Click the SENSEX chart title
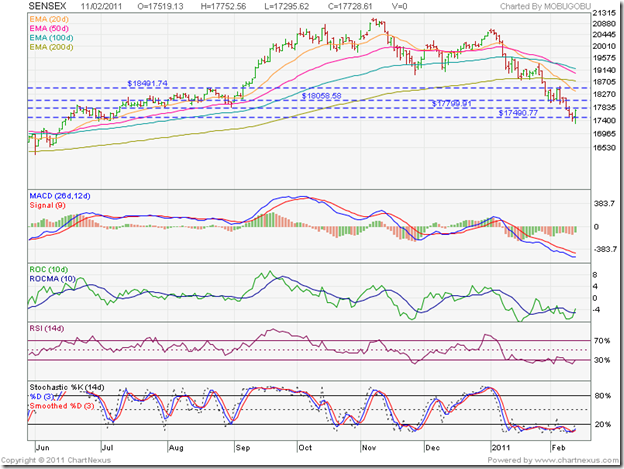 pyautogui.click(x=47, y=6)
